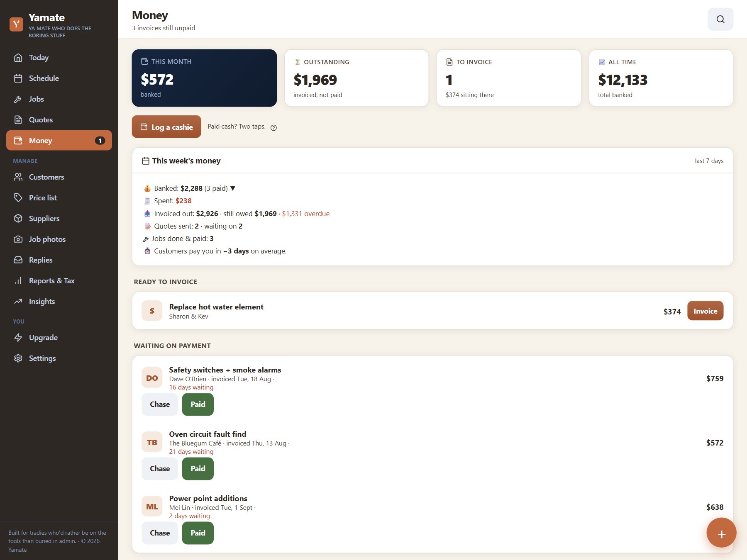Click the ML avatar for Mei Lin
The image size is (747, 560).
152,506
